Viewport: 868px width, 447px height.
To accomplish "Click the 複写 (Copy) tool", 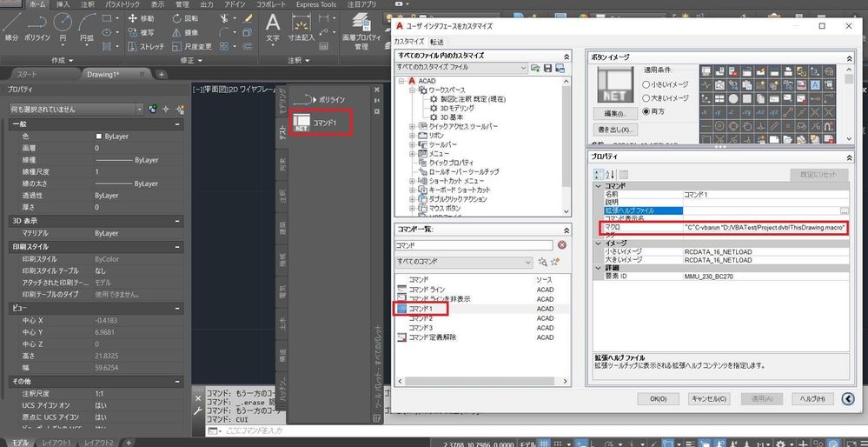I will [x=142, y=32].
